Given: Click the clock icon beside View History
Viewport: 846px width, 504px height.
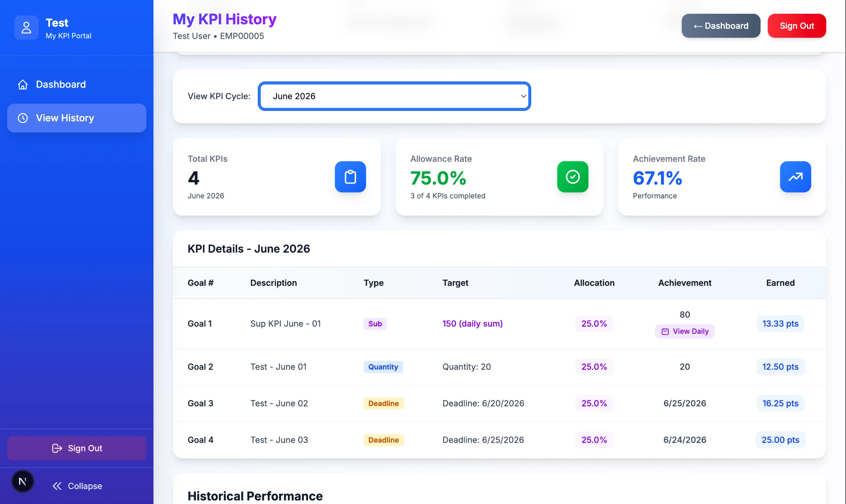Looking at the screenshot, I should 23,118.
